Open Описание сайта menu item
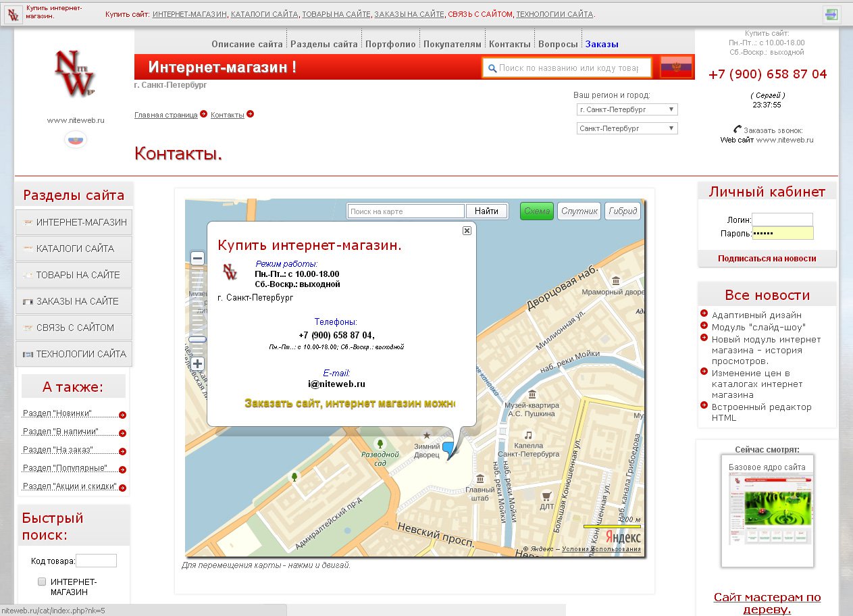 247,44
